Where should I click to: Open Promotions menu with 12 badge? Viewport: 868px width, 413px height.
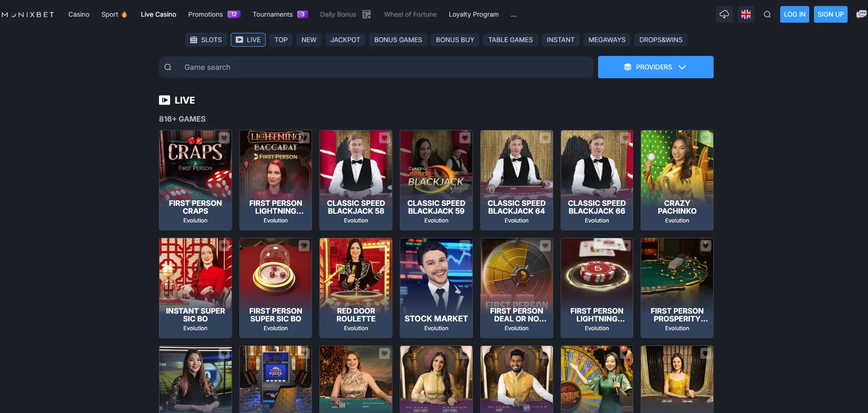[214, 14]
